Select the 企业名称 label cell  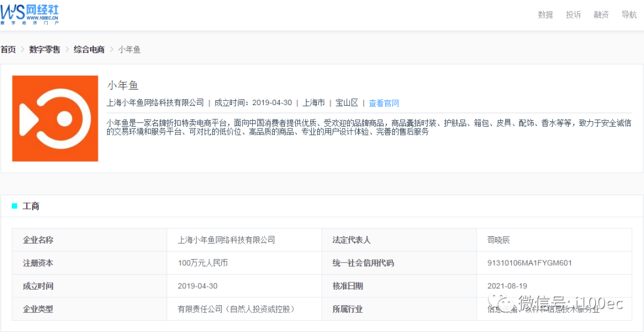89,240
